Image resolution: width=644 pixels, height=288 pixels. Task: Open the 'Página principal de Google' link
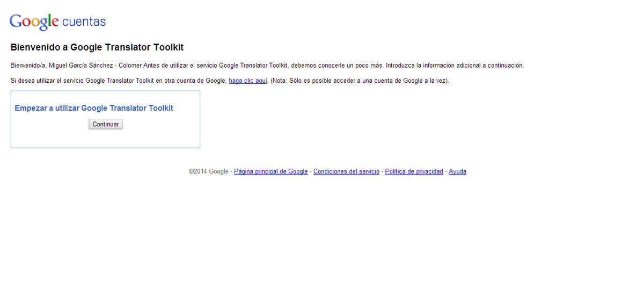(270, 171)
